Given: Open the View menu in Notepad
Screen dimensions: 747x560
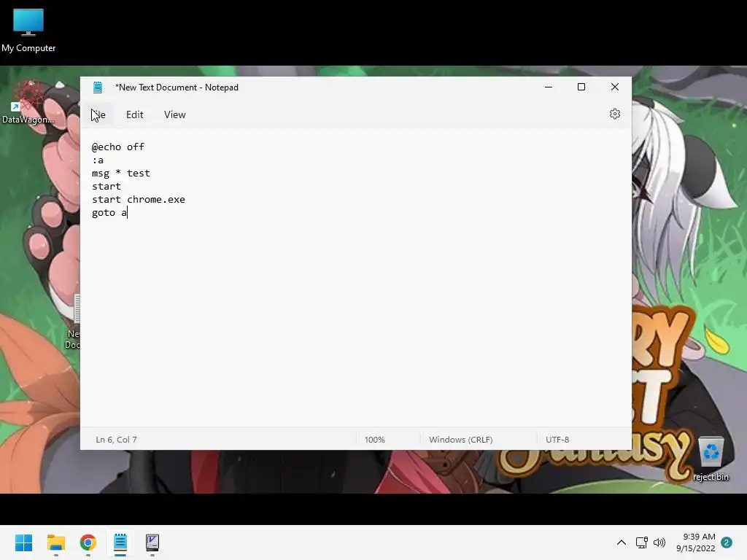Looking at the screenshot, I should (x=175, y=114).
